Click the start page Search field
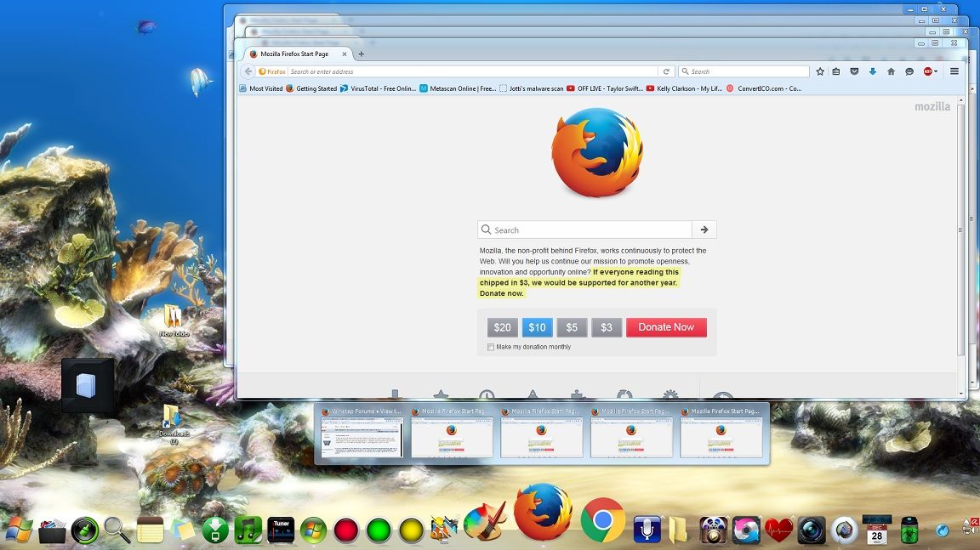This screenshot has height=550, width=980. click(585, 230)
